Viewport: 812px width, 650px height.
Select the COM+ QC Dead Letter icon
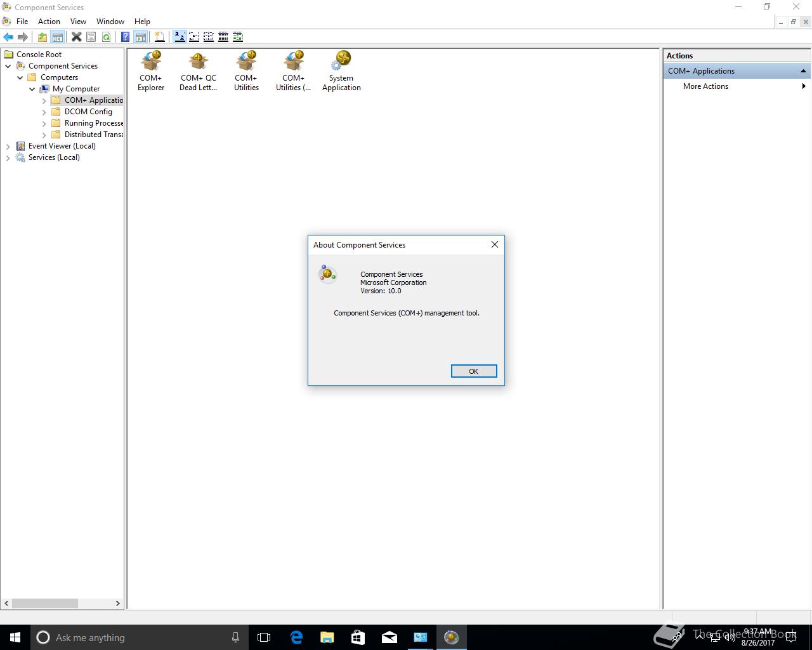(x=199, y=71)
